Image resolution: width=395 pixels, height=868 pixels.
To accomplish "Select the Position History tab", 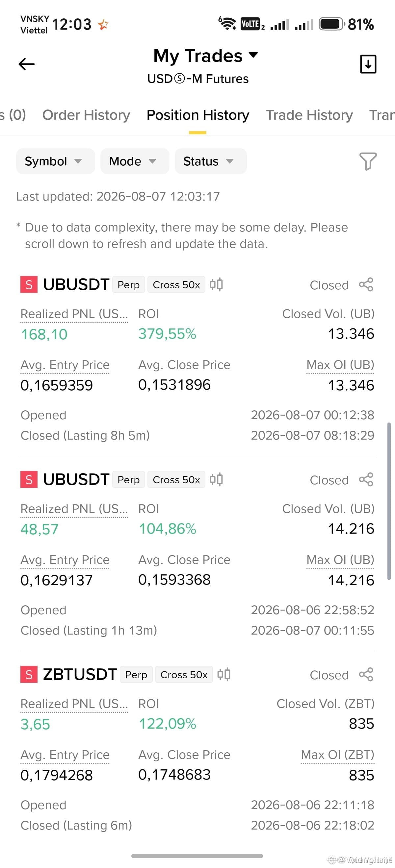I will point(198,115).
